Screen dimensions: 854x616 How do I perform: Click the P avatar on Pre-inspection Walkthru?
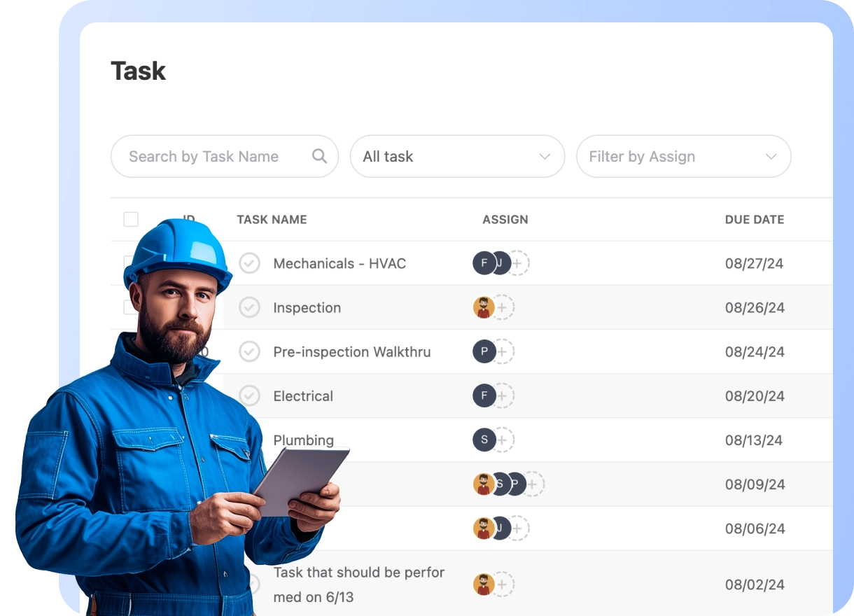484,351
